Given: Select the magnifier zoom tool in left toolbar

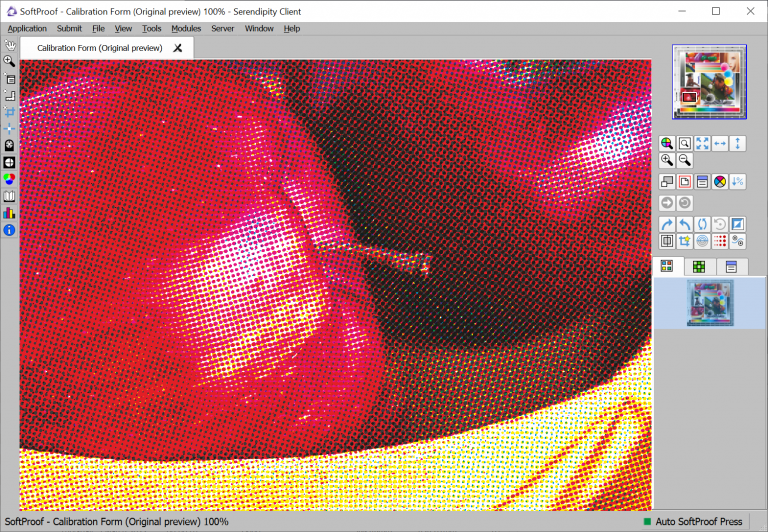Looking at the screenshot, I should 9,61.
